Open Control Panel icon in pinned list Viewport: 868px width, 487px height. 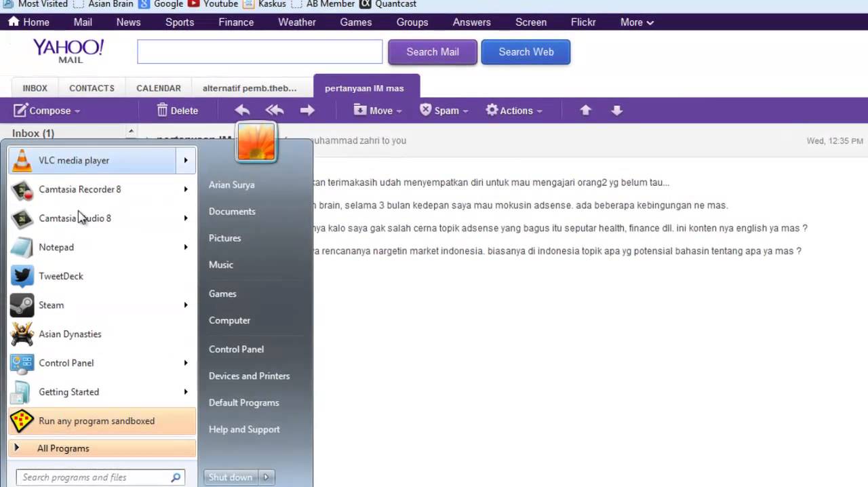point(22,363)
